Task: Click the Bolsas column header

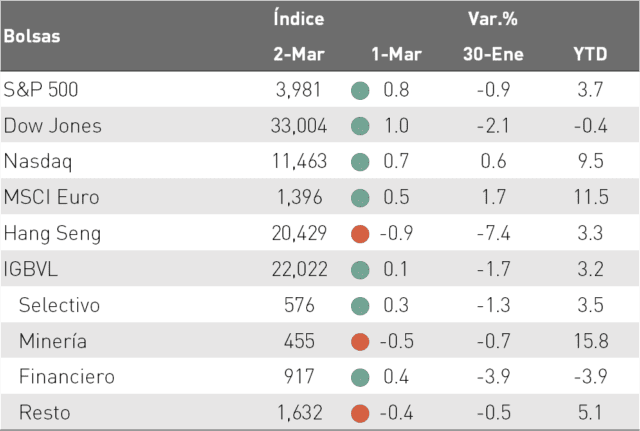Action: (32, 36)
